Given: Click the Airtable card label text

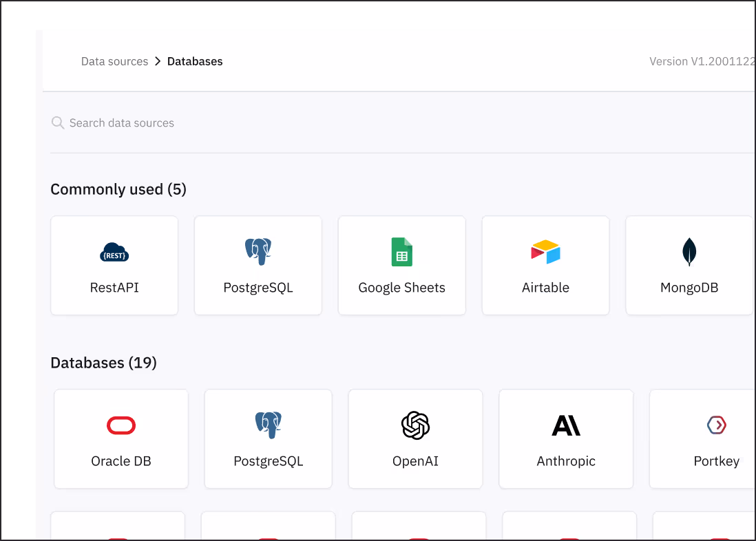Looking at the screenshot, I should pos(545,288).
